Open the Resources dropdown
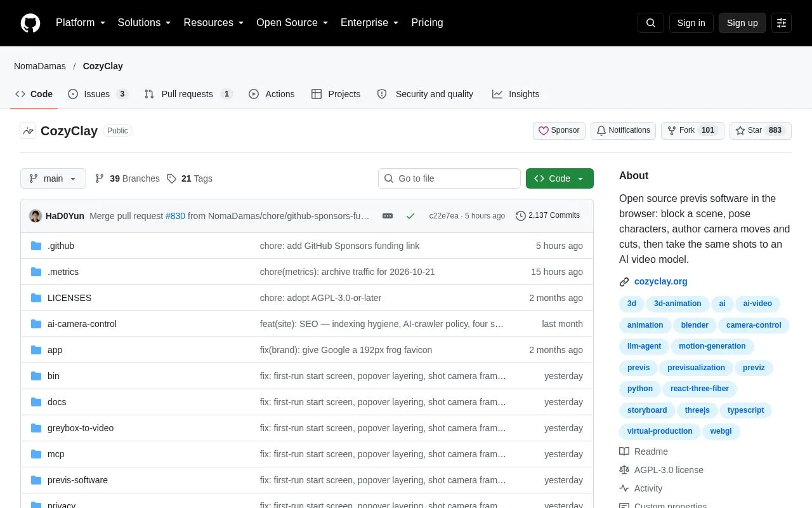Image resolution: width=812 pixels, height=508 pixels. (x=214, y=23)
